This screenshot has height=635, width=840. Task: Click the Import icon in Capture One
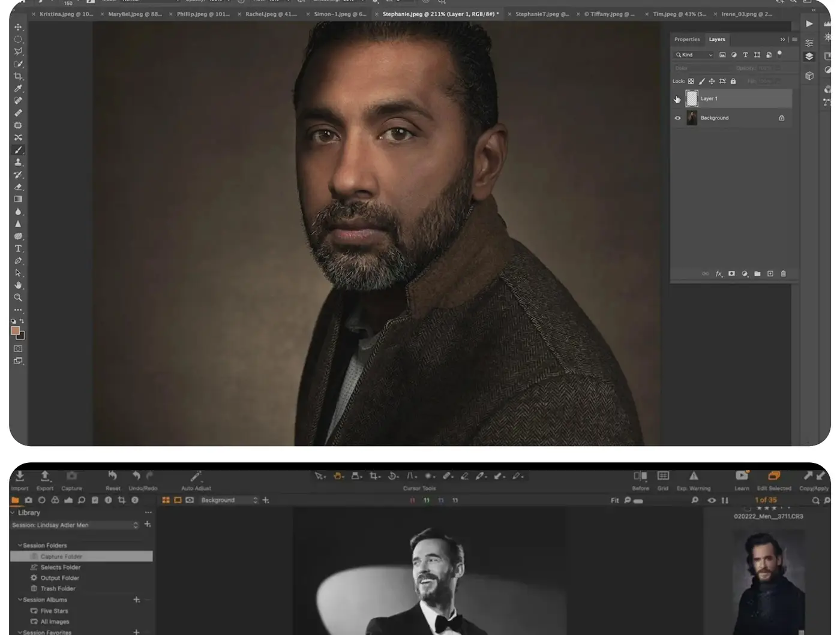click(x=20, y=480)
